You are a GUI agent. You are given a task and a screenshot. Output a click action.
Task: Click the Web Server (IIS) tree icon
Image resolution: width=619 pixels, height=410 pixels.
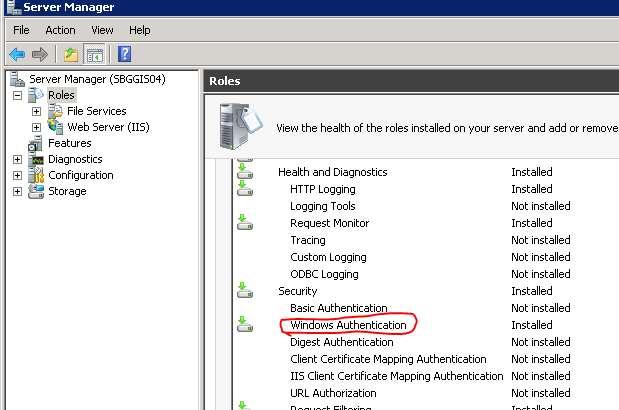(x=55, y=127)
